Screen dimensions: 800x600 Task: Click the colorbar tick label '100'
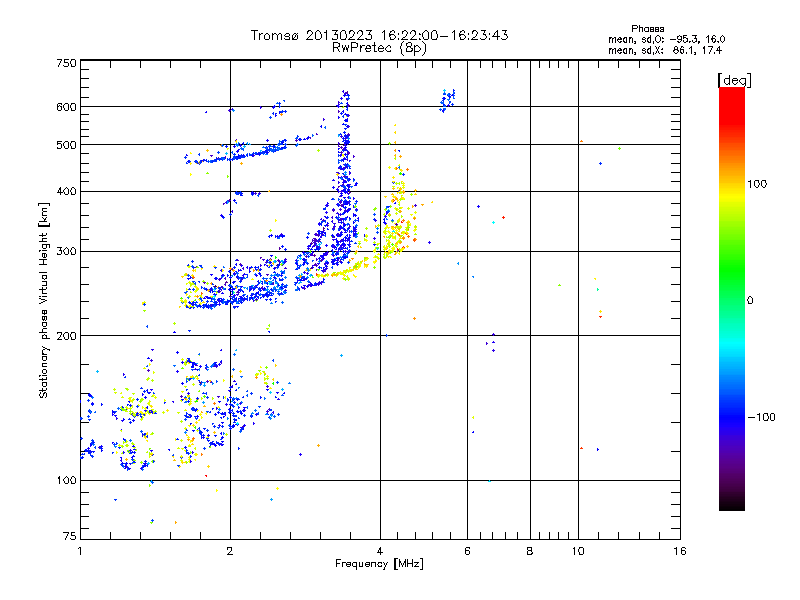[x=757, y=184]
